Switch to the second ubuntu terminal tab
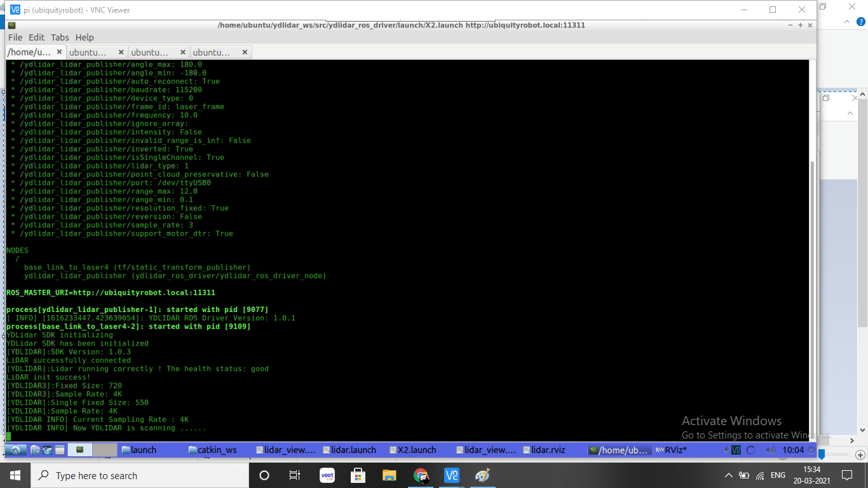The width and height of the screenshot is (868, 488). tap(150, 52)
